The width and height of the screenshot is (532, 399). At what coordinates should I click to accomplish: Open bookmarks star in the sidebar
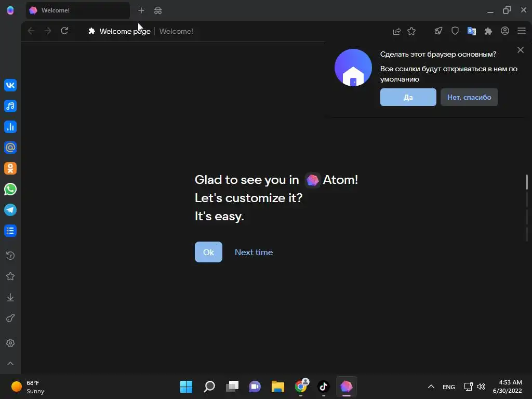pos(10,276)
